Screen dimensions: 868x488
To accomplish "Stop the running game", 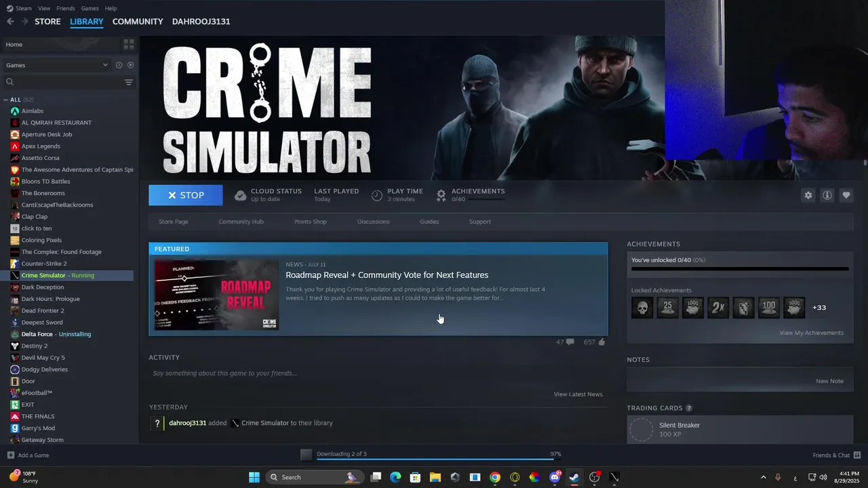I will coord(186,195).
